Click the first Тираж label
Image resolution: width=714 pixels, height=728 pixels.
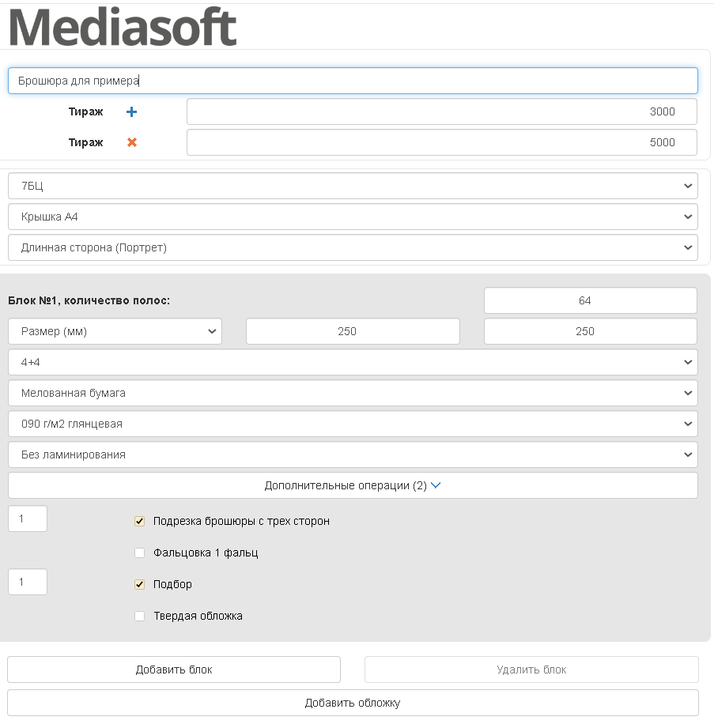tap(86, 112)
